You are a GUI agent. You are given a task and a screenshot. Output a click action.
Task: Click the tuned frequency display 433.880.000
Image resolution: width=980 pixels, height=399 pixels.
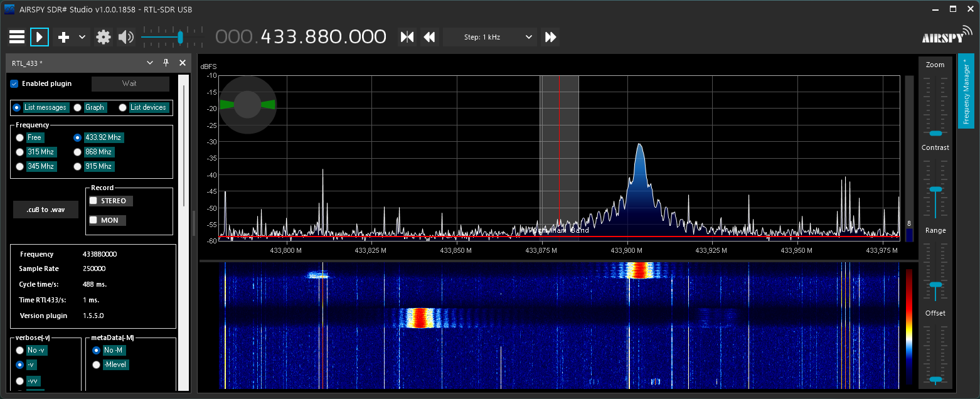pos(301,37)
